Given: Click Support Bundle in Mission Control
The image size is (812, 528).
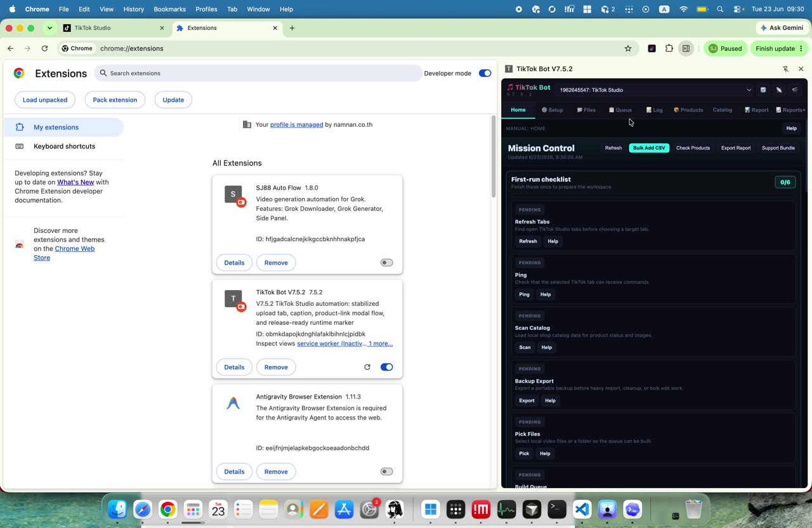Looking at the screenshot, I should [x=778, y=148].
